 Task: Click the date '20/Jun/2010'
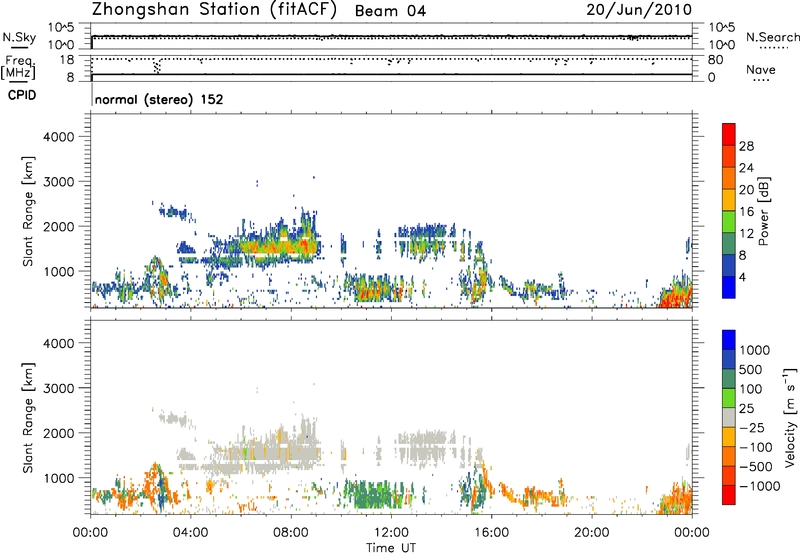(x=639, y=10)
